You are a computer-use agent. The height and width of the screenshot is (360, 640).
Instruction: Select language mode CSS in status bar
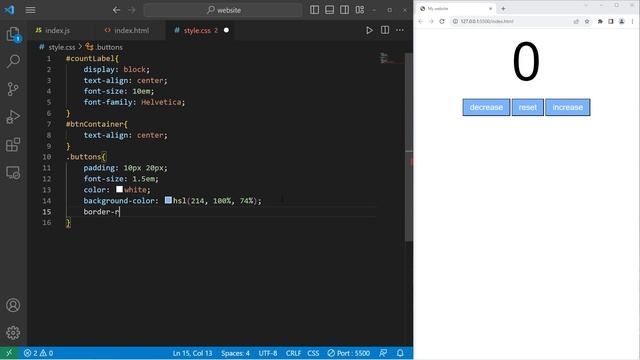pyautogui.click(x=313, y=353)
